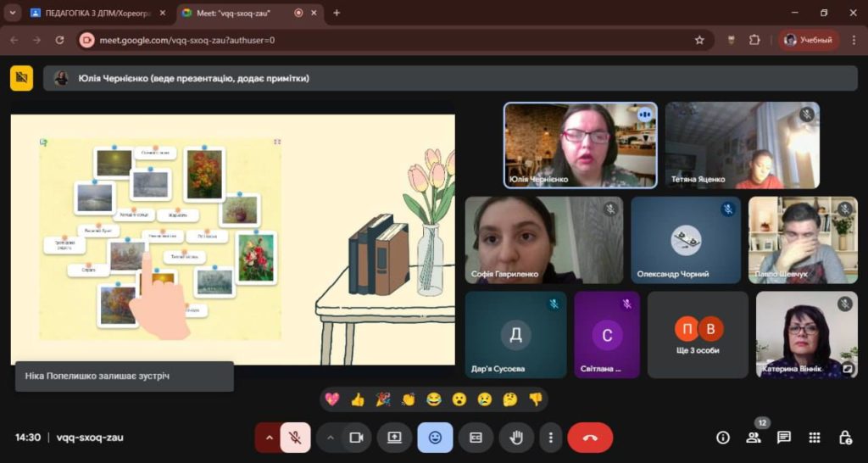The image size is (868, 463).
Task: Unmute the microphone
Action: click(x=295, y=438)
